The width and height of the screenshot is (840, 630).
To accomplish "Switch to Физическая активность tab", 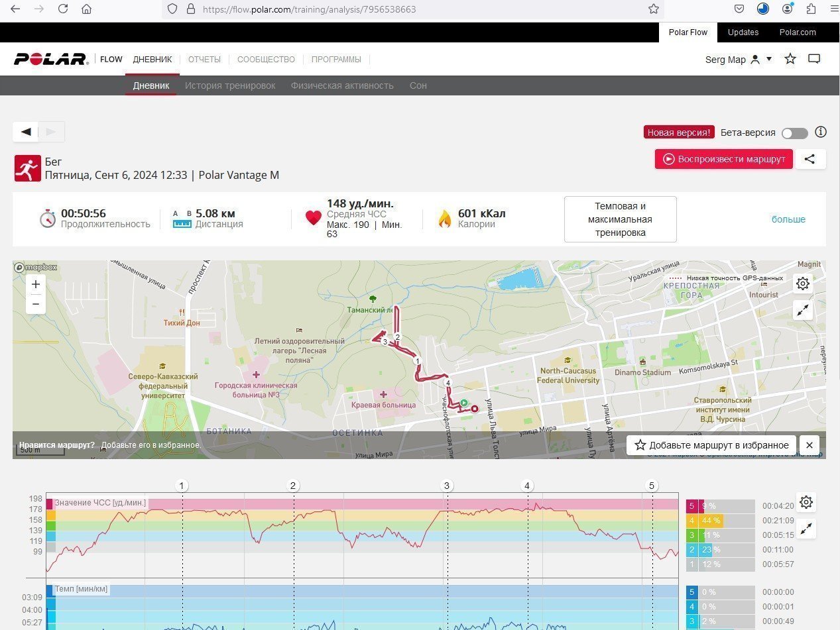I will coord(342,85).
